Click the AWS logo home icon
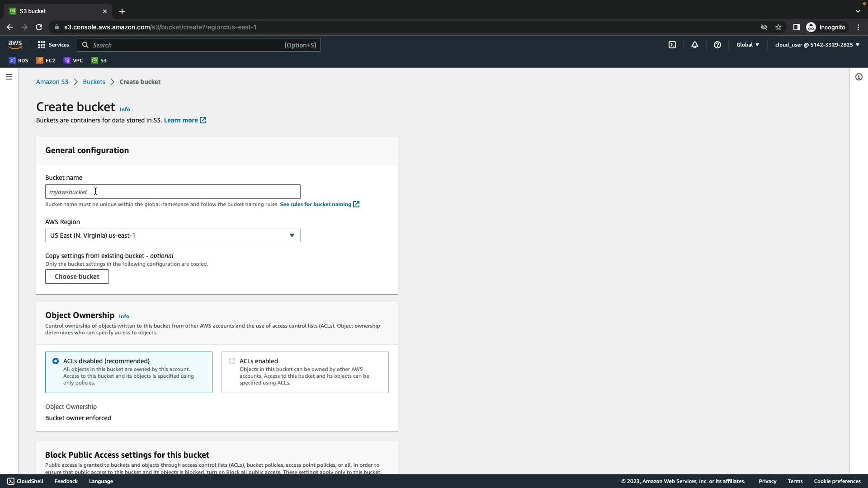The height and width of the screenshot is (488, 868). (15, 44)
